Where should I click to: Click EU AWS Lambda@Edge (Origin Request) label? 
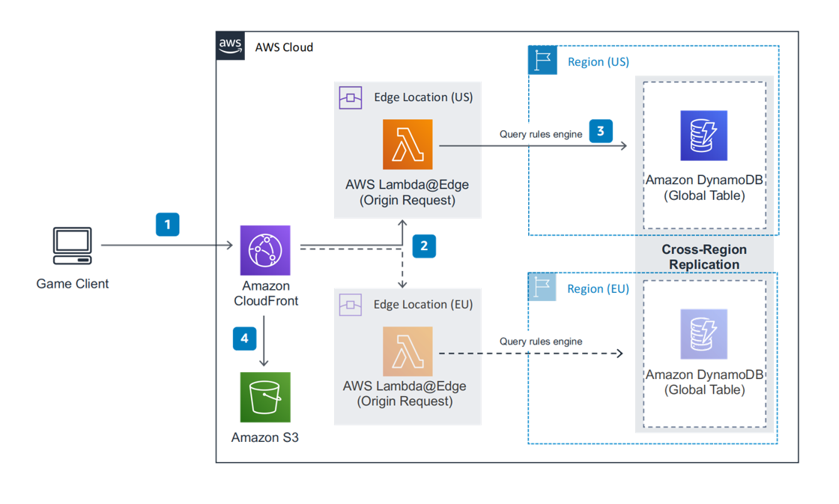(x=405, y=394)
